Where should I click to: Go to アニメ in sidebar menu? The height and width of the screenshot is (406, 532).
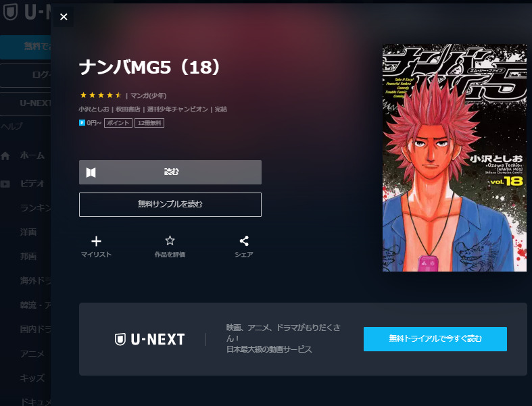coord(32,354)
